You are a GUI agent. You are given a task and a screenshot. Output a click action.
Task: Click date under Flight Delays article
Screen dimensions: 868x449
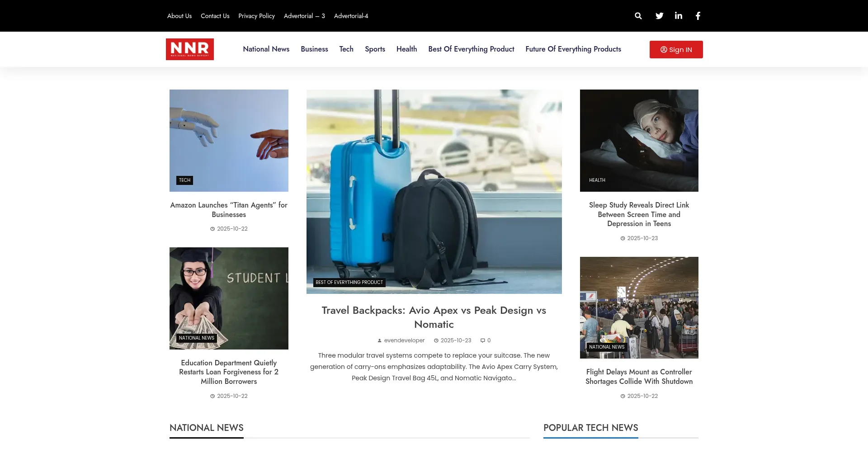tap(639, 396)
